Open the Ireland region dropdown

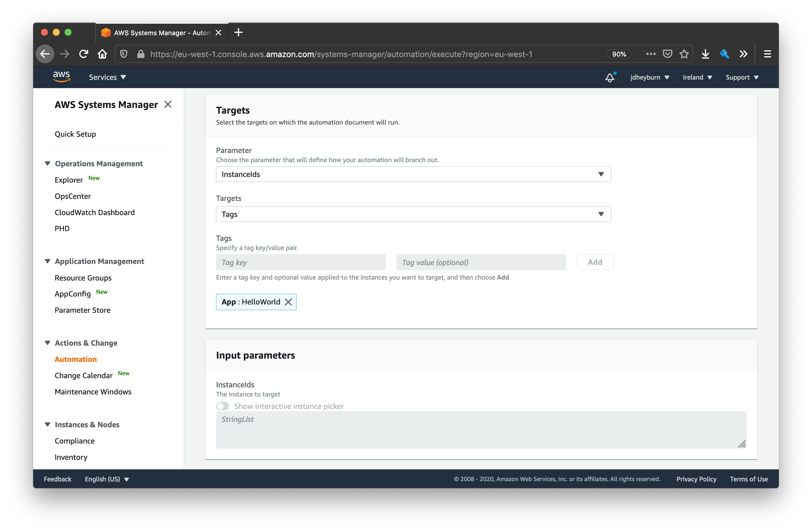click(697, 77)
